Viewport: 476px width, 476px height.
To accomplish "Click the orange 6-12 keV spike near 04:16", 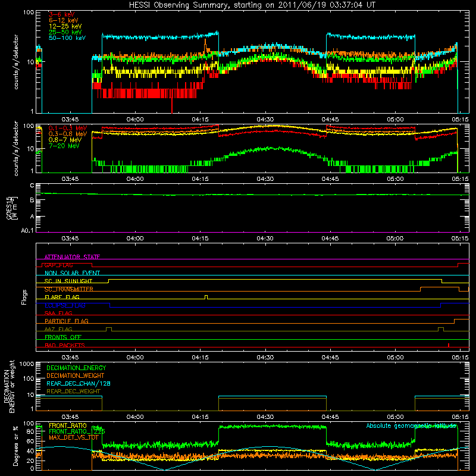I will (205, 45).
